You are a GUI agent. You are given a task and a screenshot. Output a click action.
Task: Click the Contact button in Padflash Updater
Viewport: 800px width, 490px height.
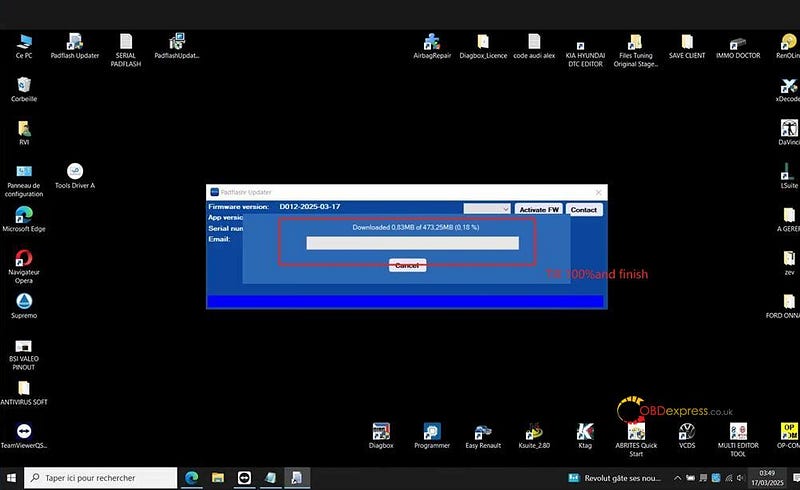pyautogui.click(x=584, y=209)
